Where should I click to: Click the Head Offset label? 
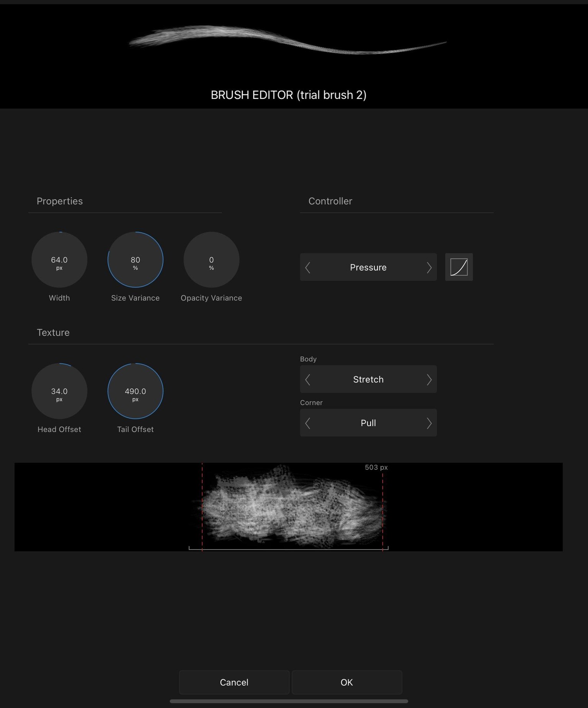[x=59, y=429]
